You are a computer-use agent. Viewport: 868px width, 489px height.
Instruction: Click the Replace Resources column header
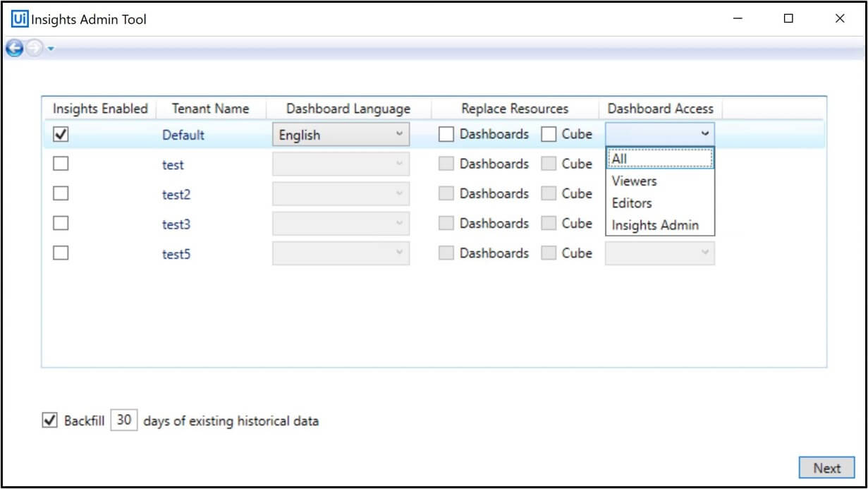[515, 109]
